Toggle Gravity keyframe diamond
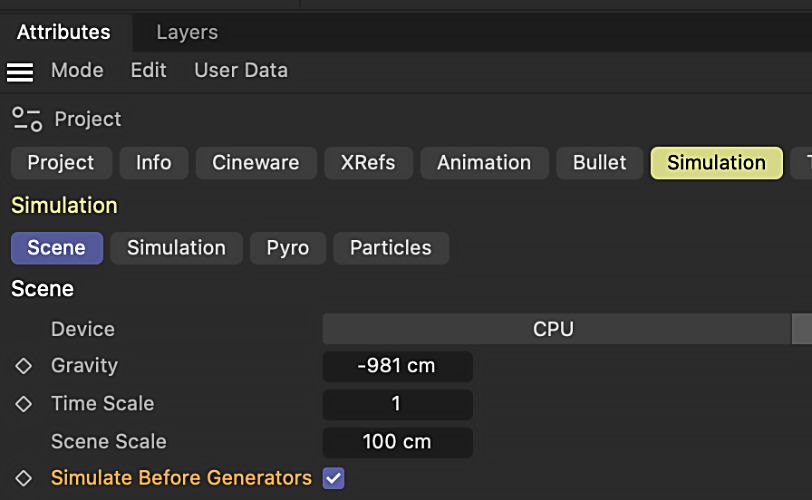 pos(23,366)
